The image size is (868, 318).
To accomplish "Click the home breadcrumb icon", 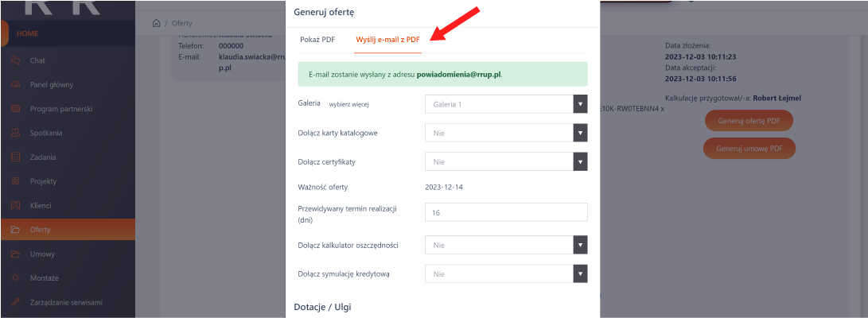I will click(x=158, y=23).
